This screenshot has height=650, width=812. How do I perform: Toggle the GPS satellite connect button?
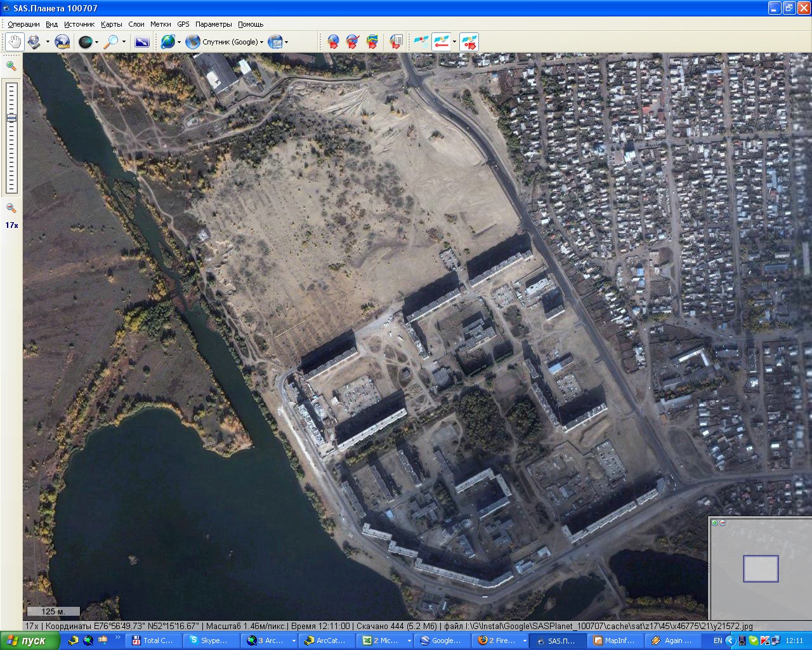(421, 42)
